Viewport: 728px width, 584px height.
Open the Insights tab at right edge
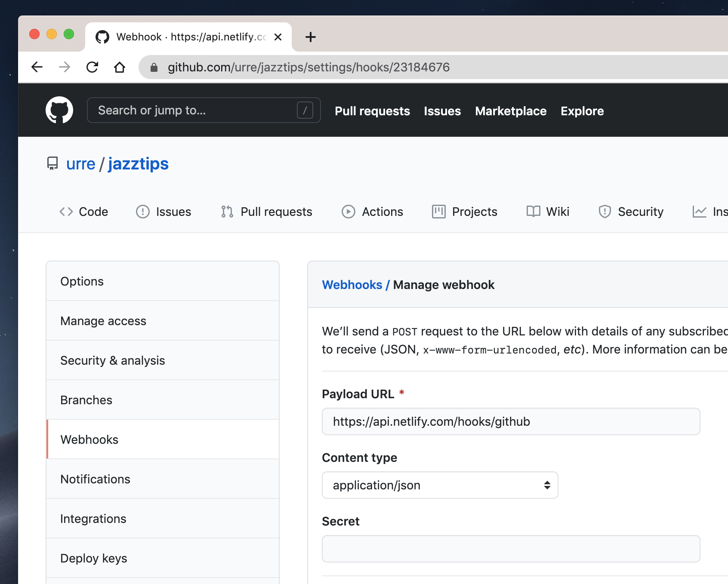coord(710,212)
